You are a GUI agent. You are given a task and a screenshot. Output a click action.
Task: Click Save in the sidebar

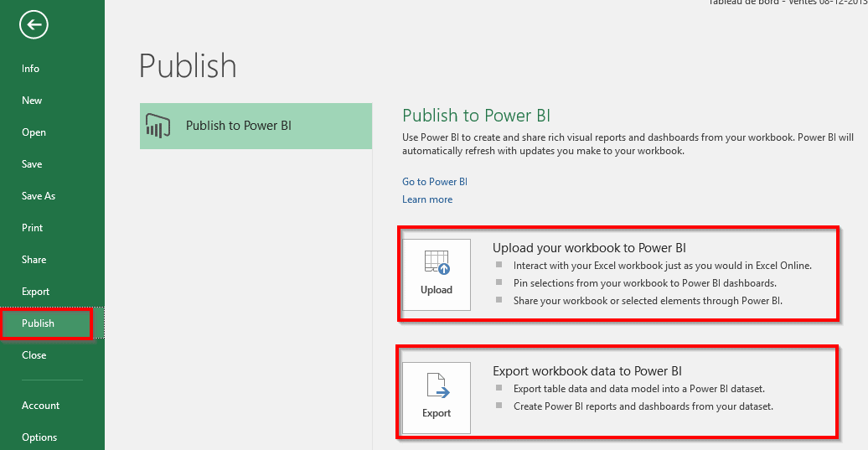pos(32,164)
